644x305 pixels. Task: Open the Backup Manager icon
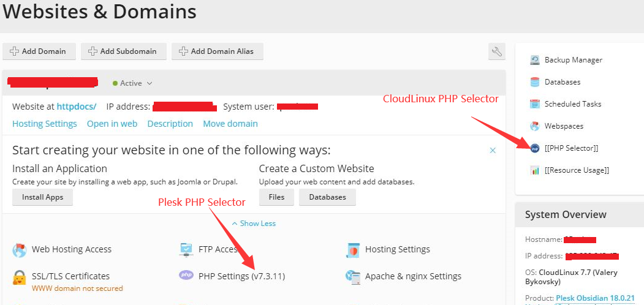tap(535, 60)
